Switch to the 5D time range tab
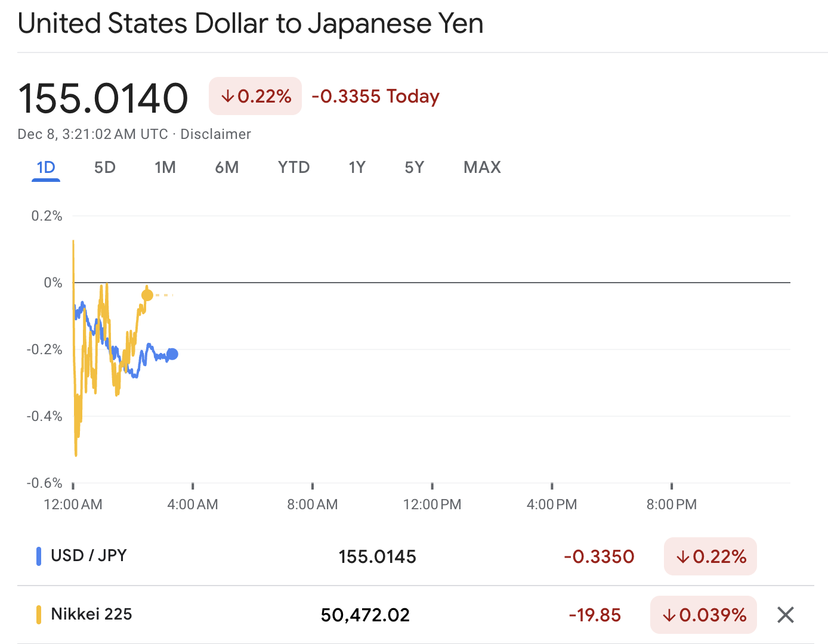This screenshot has width=828, height=644. click(104, 168)
